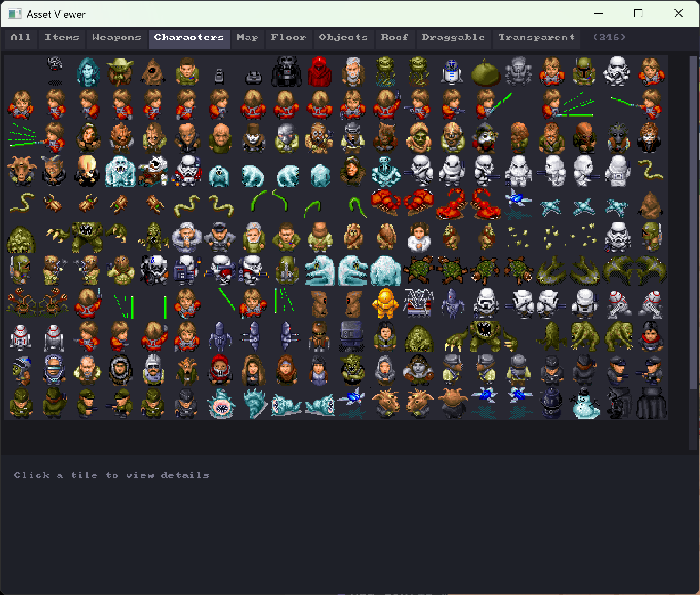Click the (246) asset count label

click(609, 38)
